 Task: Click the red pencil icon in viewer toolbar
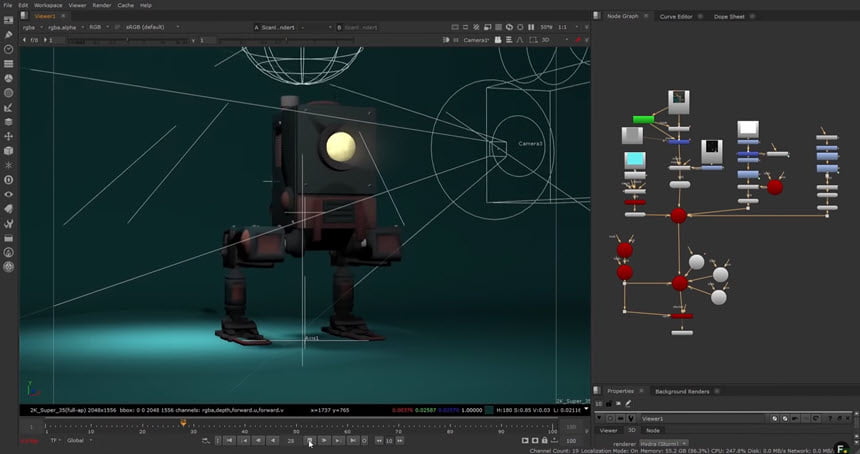pos(578,40)
